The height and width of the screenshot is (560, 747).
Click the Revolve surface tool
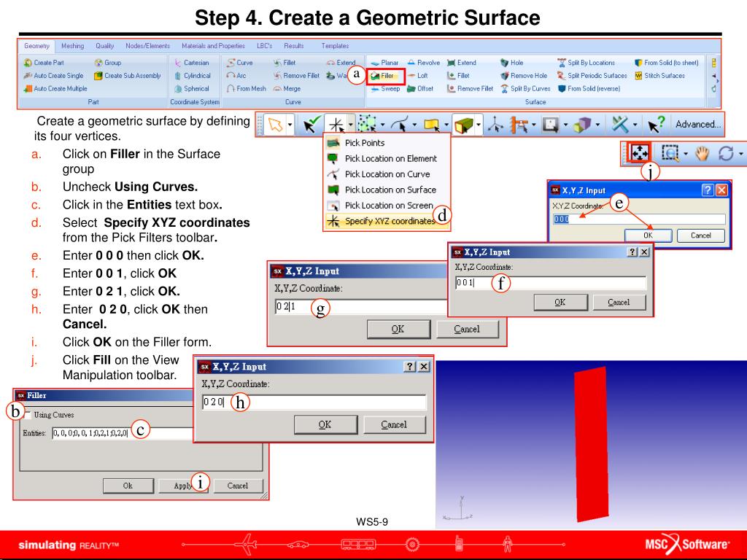(424, 63)
